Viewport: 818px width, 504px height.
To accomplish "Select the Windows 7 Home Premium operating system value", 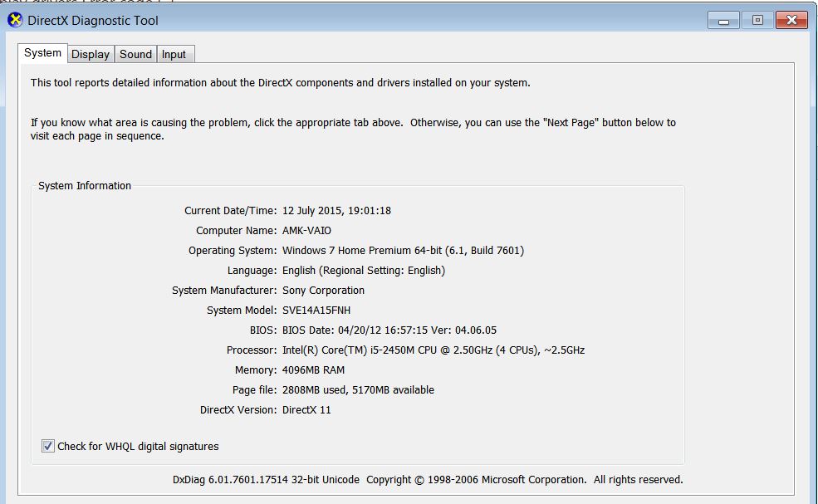I will point(404,251).
